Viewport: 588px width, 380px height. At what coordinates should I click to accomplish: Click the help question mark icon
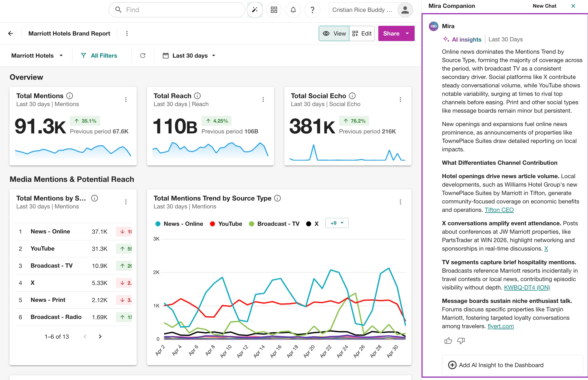[x=312, y=10]
